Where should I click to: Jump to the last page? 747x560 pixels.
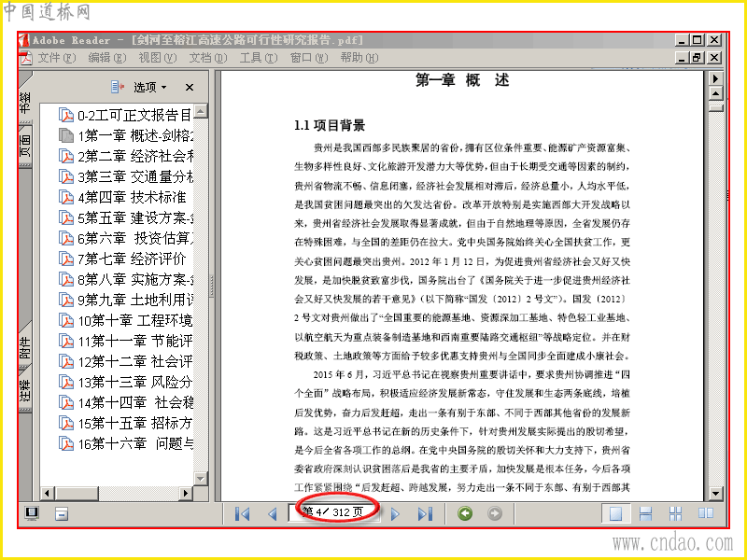pyautogui.click(x=425, y=514)
